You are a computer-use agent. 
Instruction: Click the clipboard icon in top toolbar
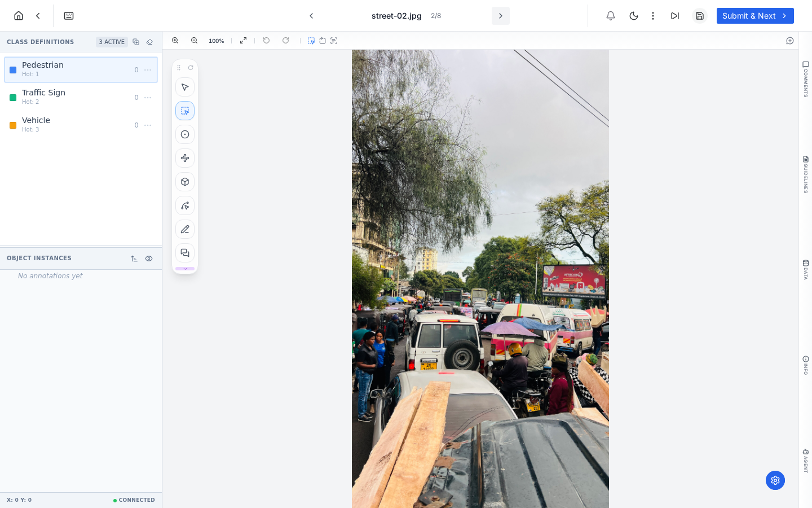(x=323, y=41)
